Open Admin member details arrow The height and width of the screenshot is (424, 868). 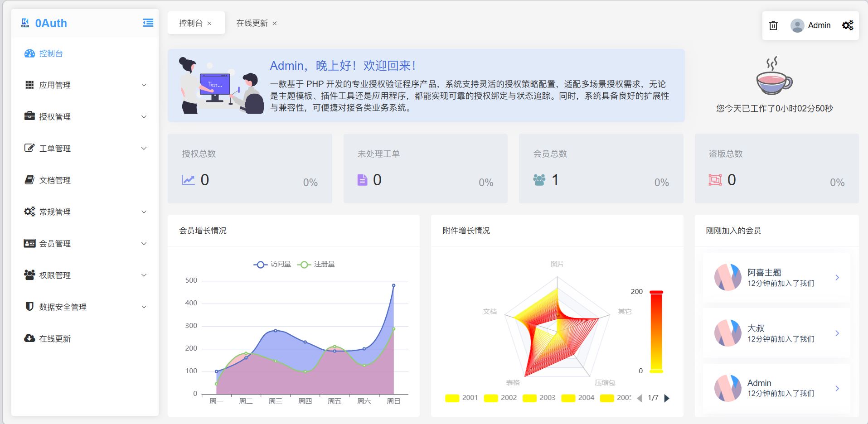837,388
